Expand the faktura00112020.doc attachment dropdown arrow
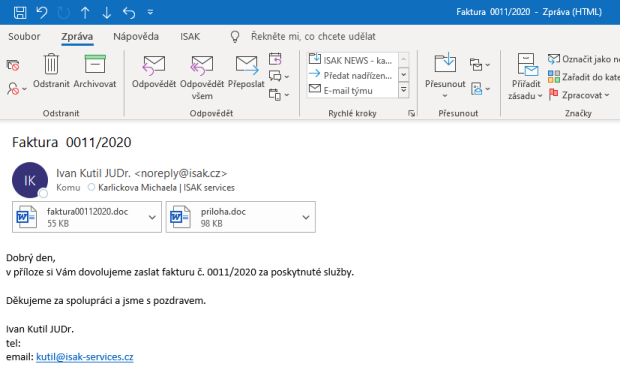Image resolution: width=620 pixels, height=391 pixels. pos(152,217)
